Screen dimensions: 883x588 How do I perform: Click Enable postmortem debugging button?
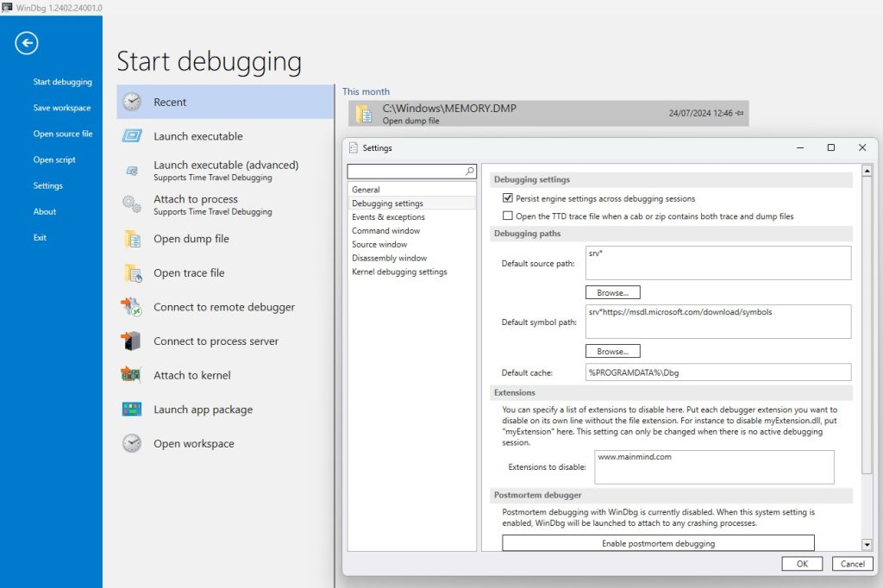(658, 543)
